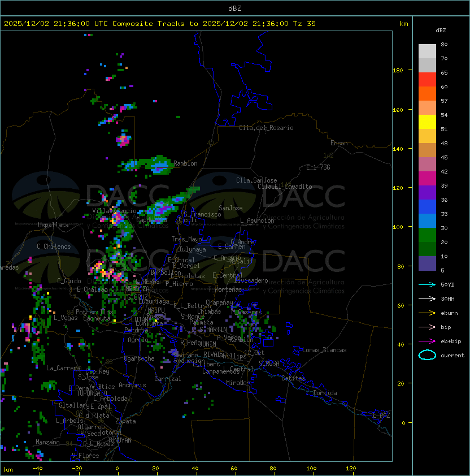
Task: Click the 'C_Chilenos' map label
Action: 54,246
